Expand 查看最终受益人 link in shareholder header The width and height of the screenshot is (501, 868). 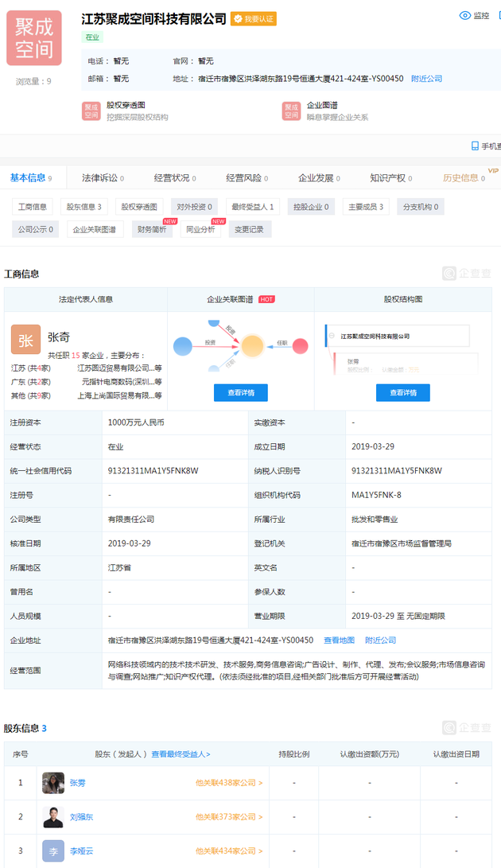click(x=181, y=754)
